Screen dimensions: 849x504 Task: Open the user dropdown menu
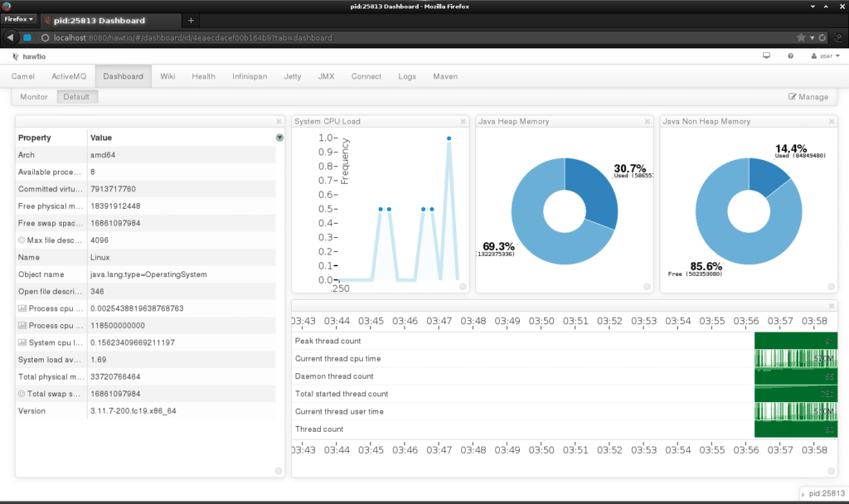point(825,56)
